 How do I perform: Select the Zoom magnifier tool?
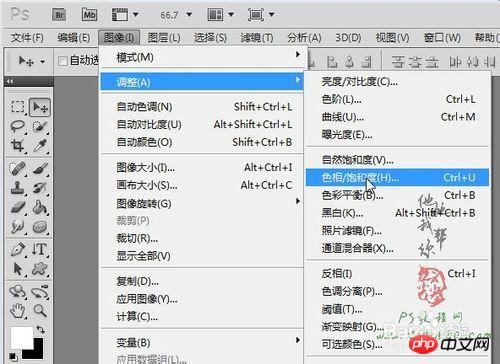[40, 311]
